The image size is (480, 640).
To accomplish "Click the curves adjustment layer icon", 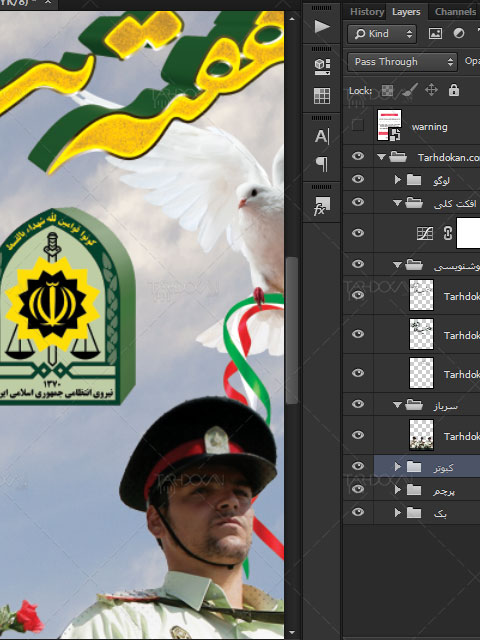I will [424, 233].
